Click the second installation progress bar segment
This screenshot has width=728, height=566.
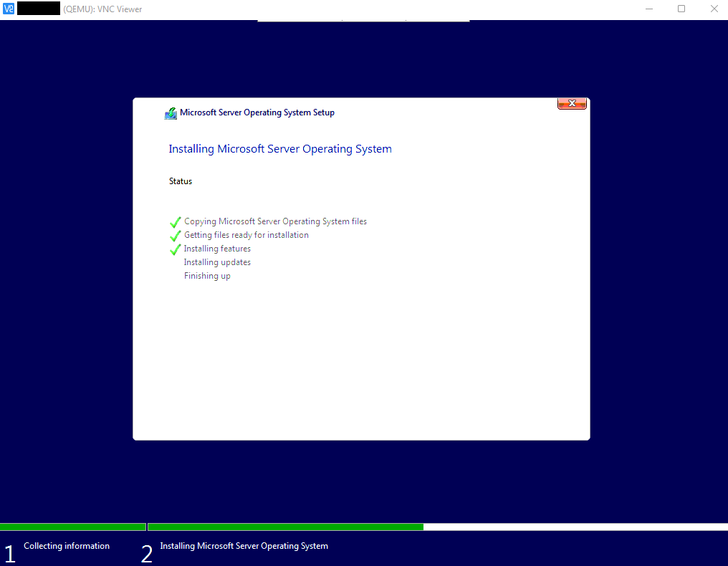point(285,527)
